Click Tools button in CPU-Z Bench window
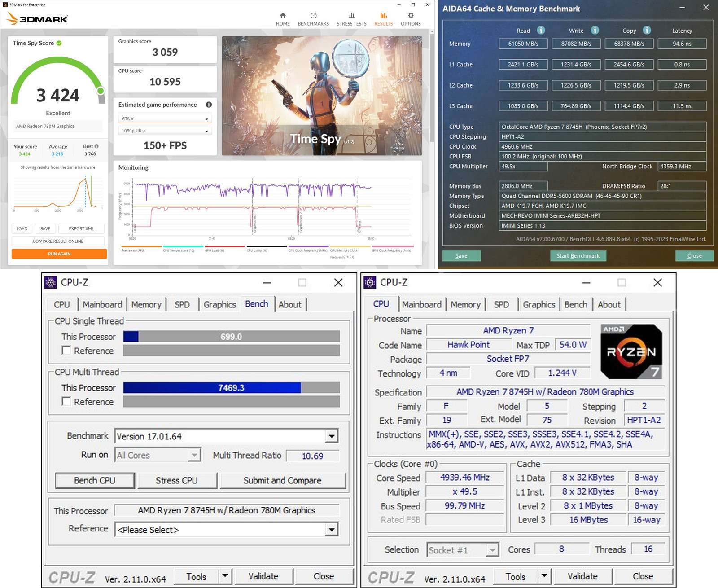The width and height of the screenshot is (718, 588). coord(197,576)
